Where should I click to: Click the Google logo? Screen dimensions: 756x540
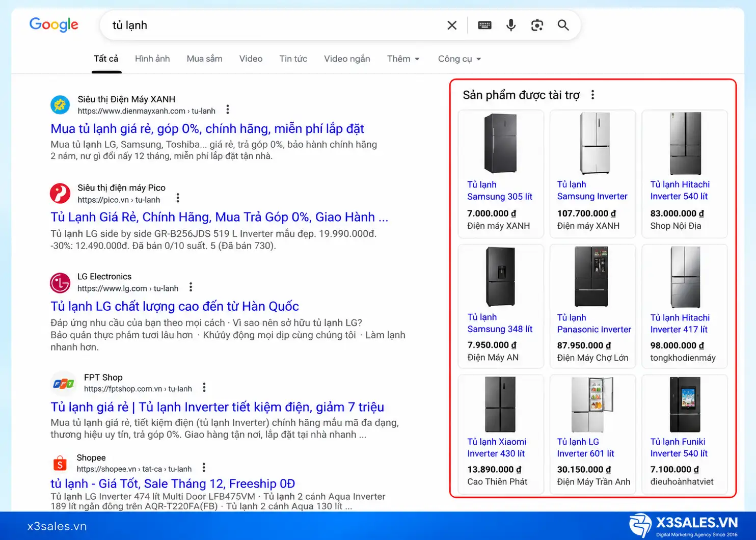click(53, 24)
